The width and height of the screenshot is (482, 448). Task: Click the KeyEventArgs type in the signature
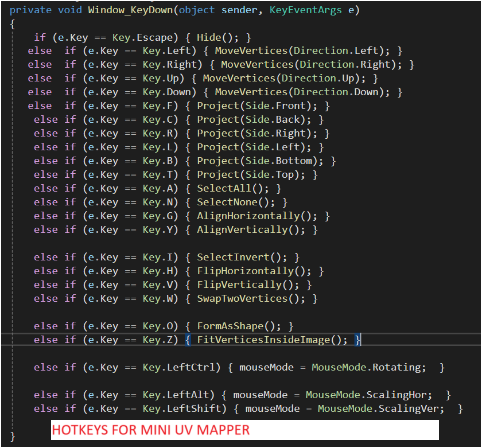pyautogui.click(x=305, y=10)
